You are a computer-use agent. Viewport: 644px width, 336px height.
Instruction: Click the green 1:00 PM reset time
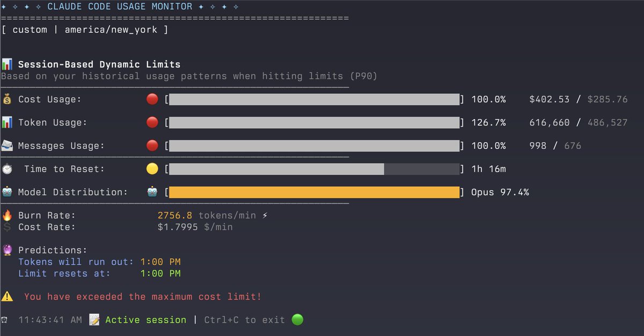(x=160, y=273)
